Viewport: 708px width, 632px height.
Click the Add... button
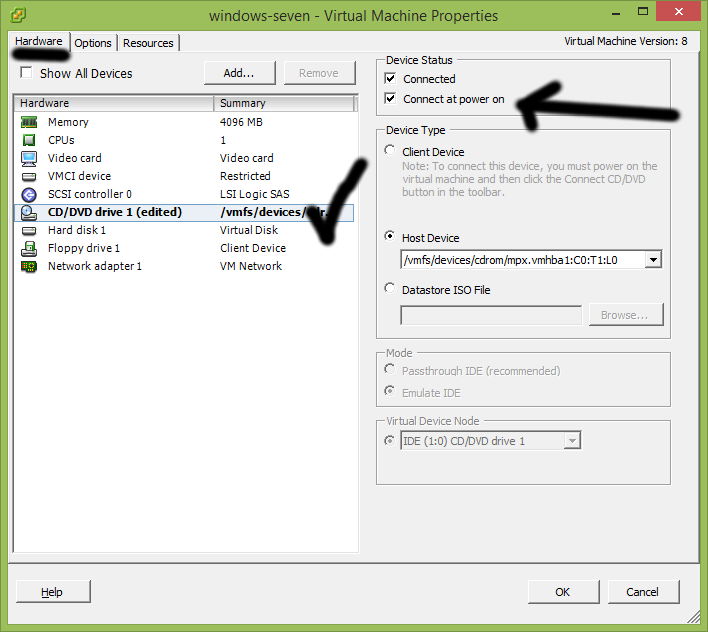click(239, 73)
